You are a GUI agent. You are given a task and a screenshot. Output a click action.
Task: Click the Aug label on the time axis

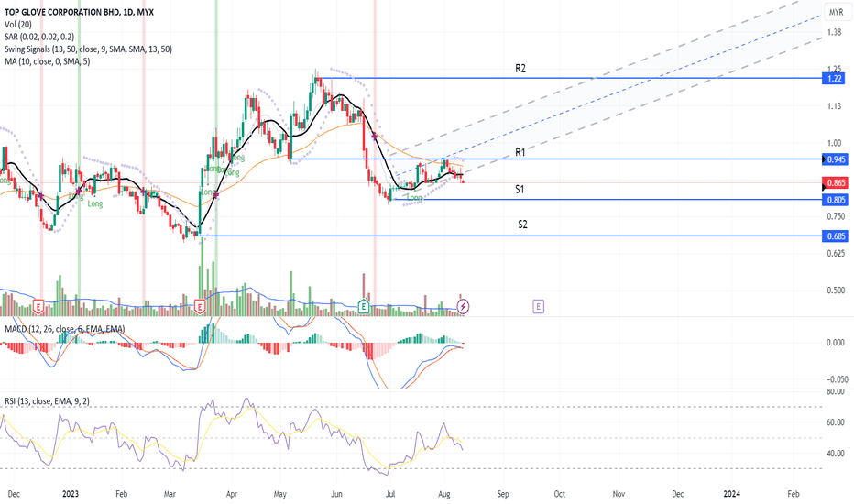443,494
